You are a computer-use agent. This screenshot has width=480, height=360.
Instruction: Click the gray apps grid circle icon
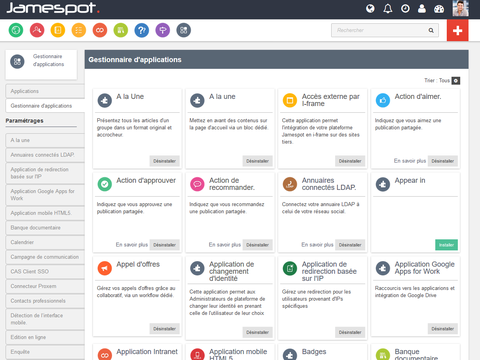[184, 30]
